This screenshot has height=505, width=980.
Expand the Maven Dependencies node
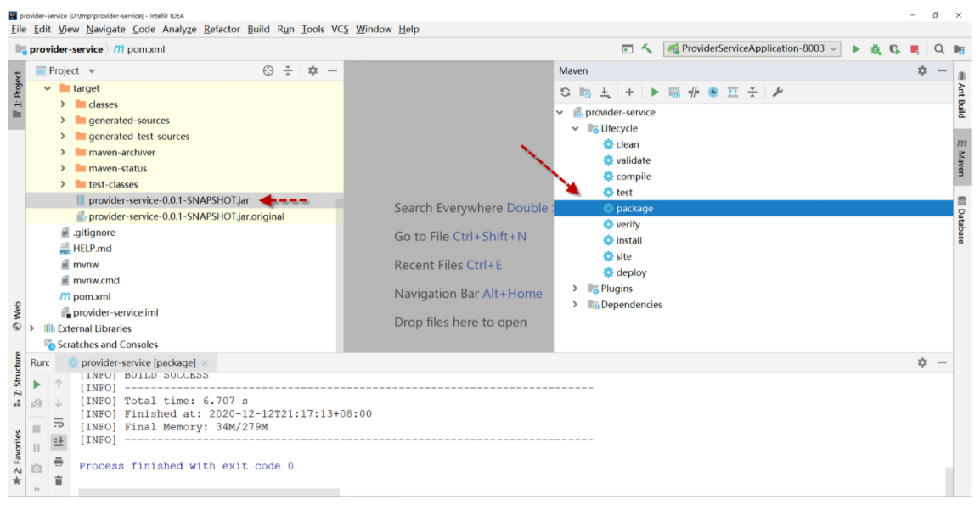575,305
